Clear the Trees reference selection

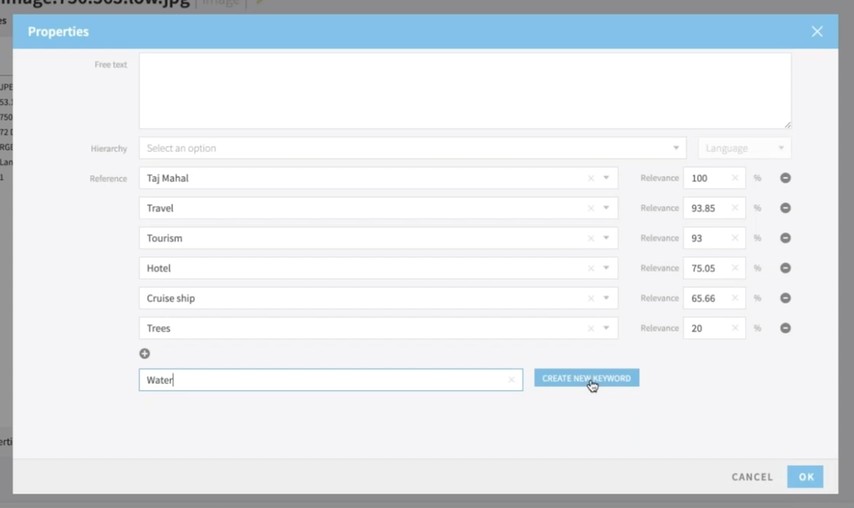coord(590,328)
